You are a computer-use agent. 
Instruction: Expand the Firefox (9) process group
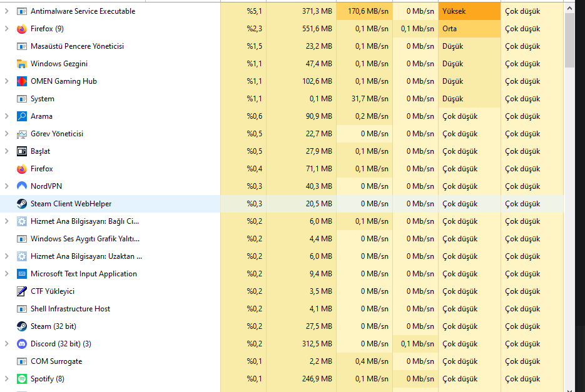click(x=6, y=29)
